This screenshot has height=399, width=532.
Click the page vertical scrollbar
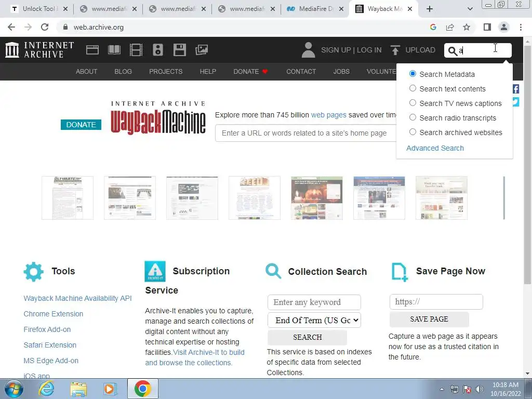(x=527, y=165)
